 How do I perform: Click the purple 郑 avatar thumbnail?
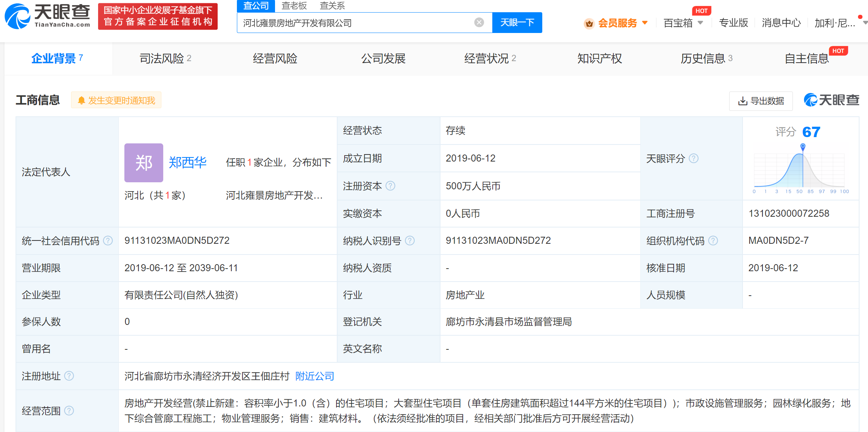[144, 163]
